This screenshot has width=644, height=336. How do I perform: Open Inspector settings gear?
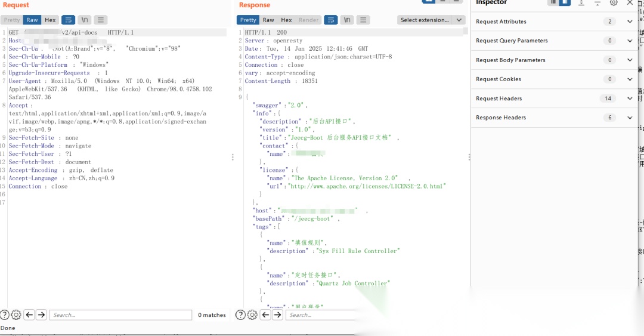click(x=614, y=3)
